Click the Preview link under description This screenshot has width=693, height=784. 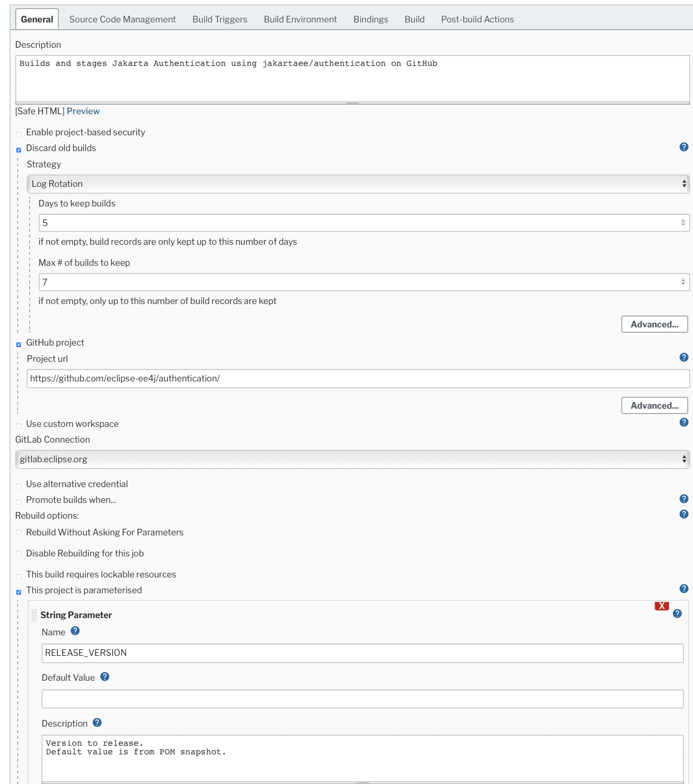pos(83,111)
